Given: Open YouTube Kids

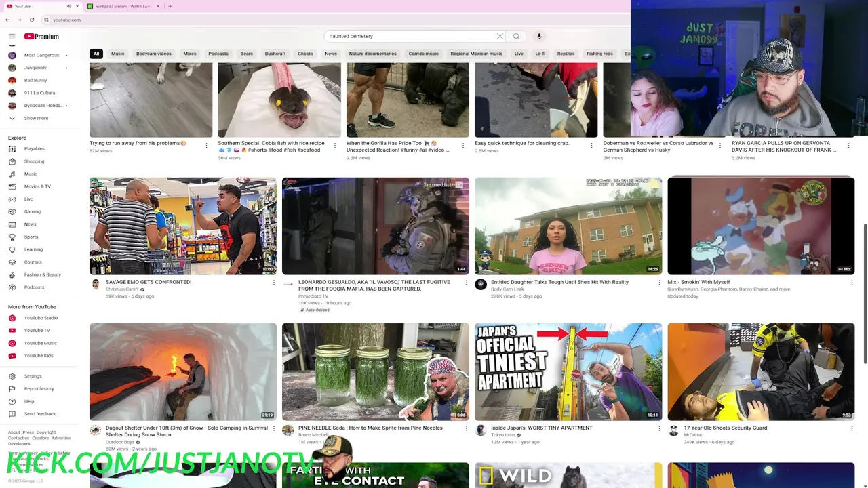Looking at the screenshot, I should click(x=38, y=355).
